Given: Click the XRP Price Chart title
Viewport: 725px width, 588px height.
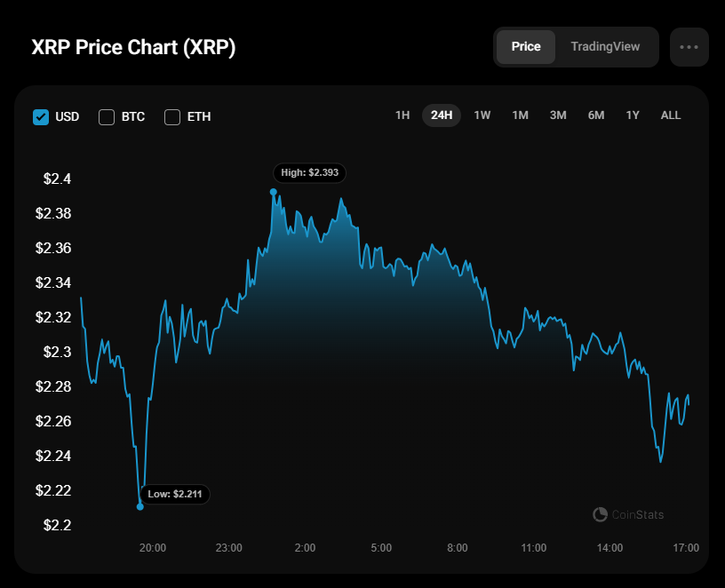Looking at the screenshot, I should [x=134, y=47].
